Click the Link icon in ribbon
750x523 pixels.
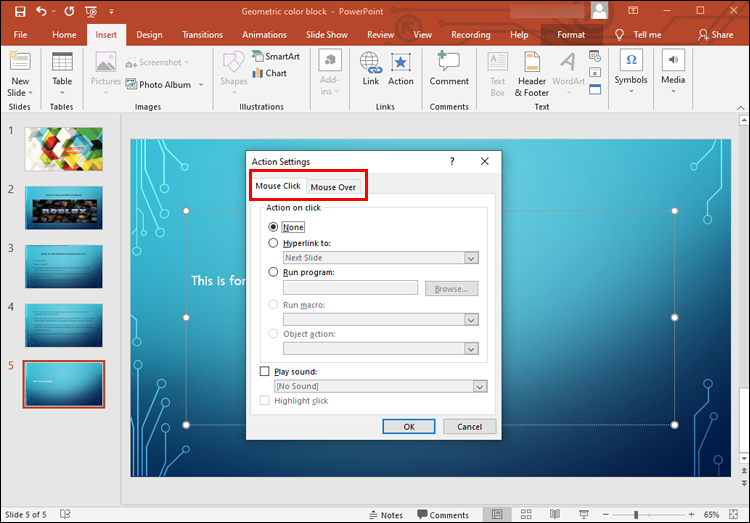370,67
